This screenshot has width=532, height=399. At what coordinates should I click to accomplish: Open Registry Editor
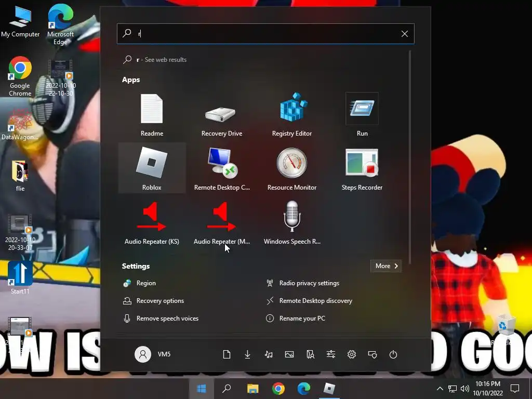pyautogui.click(x=292, y=114)
